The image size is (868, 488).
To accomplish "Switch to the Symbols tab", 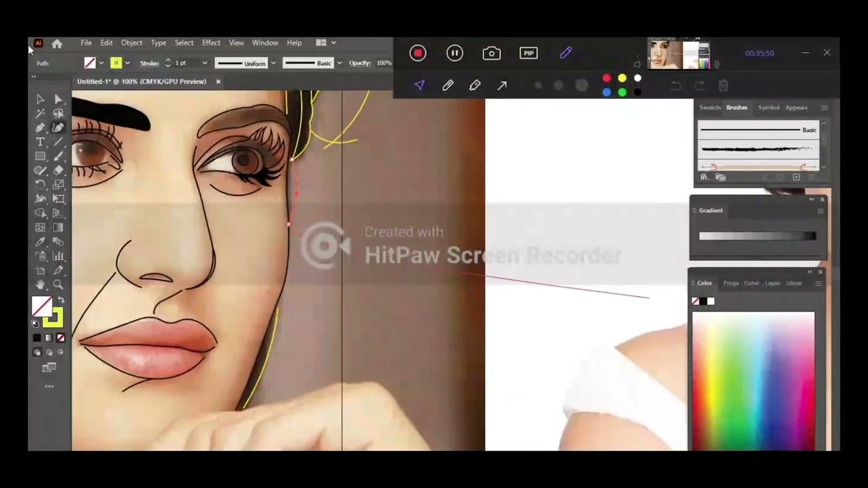I will point(768,108).
